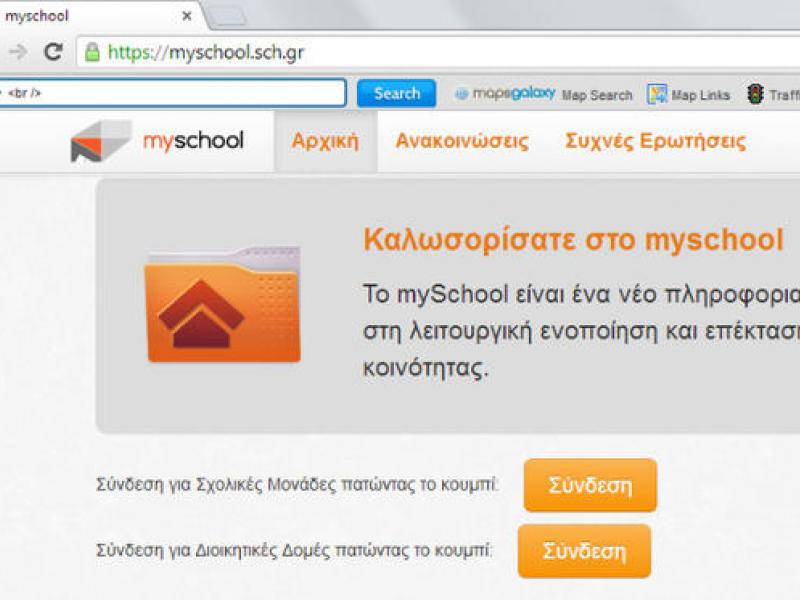Open the Αρχική navigation tab

[325, 141]
